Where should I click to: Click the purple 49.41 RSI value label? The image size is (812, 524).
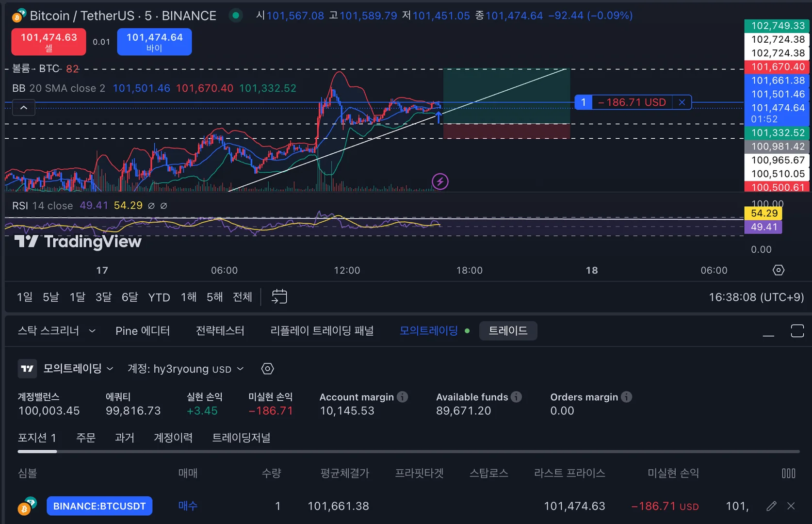coord(763,227)
